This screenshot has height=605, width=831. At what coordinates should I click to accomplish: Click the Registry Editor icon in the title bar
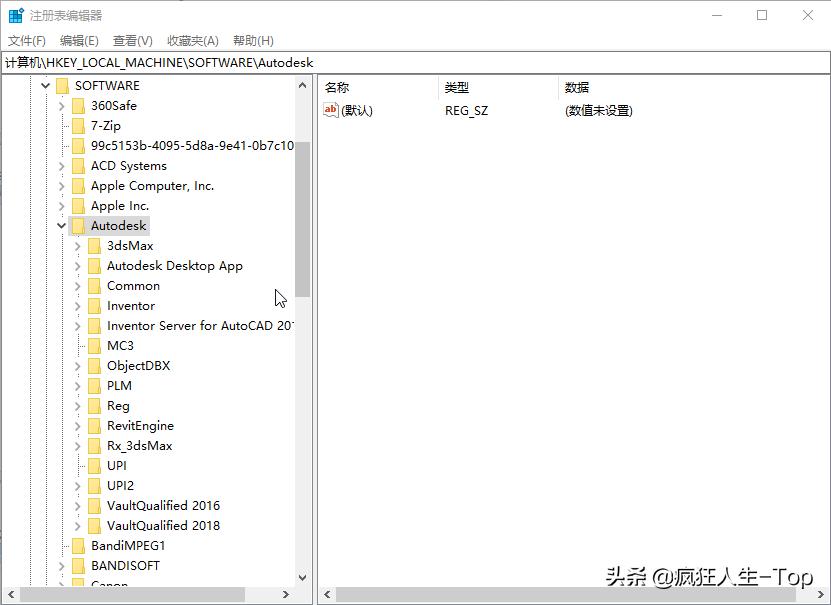(14, 14)
